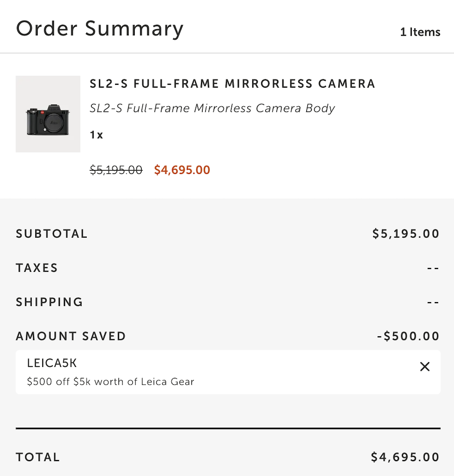Expand the TAXES line details
The width and height of the screenshot is (454, 476).
(x=37, y=267)
